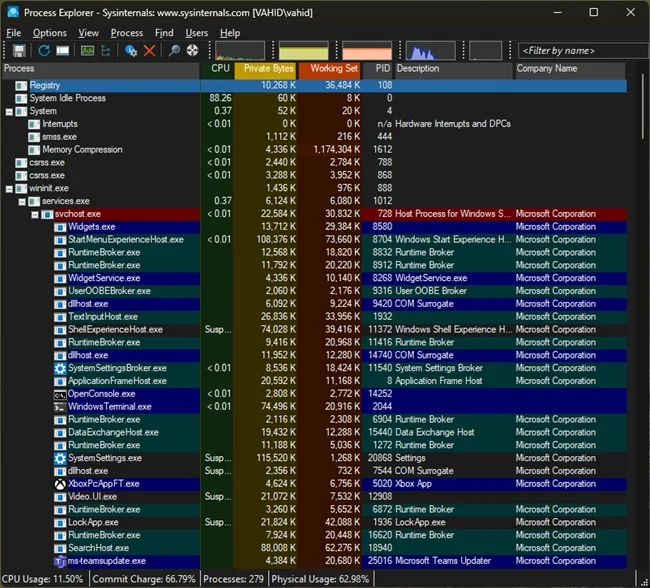The width and height of the screenshot is (650, 588).
Task: Sort by the Private Bytes column header
Action: (x=268, y=69)
